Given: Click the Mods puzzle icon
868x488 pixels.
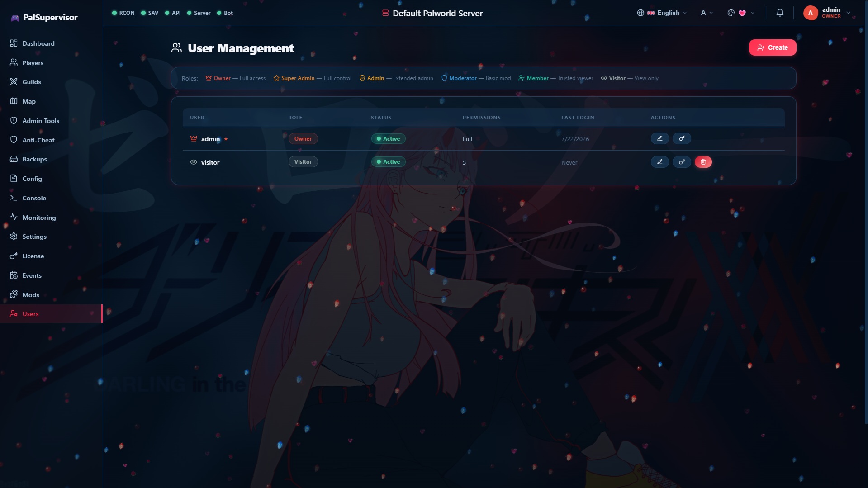Looking at the screenshot, I should (x=14, y=294).
